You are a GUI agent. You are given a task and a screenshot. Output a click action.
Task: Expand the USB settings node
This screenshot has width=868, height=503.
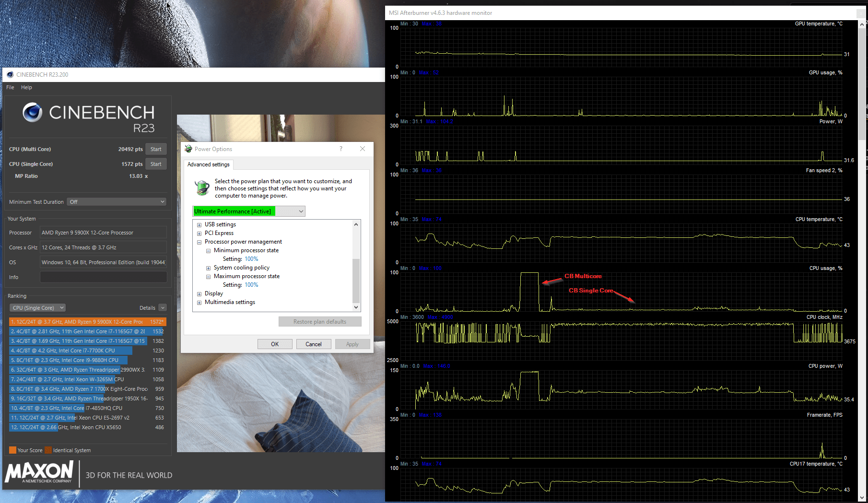(x=199, y=225)
